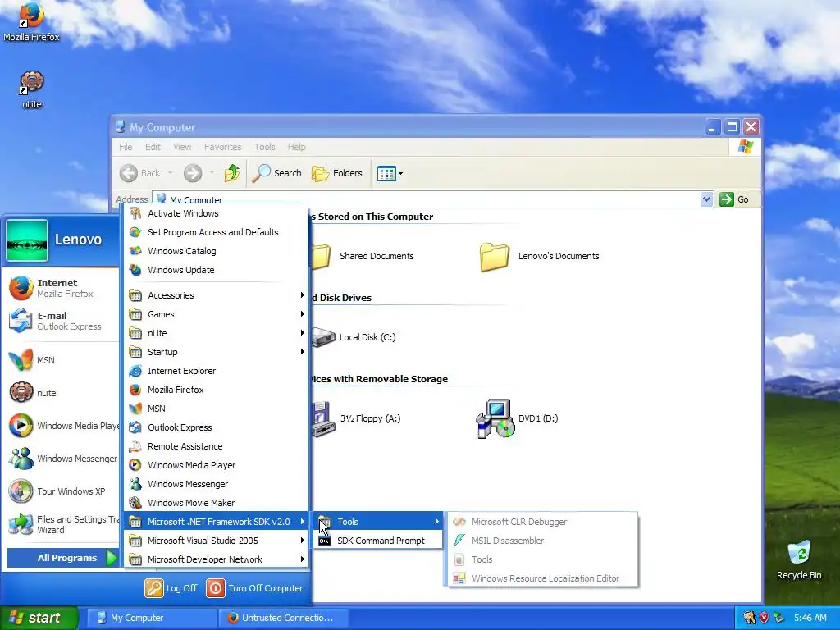Launch Windows Movie Maker
The height and width of the screenshot is (630, 840).
pos(216,503)
